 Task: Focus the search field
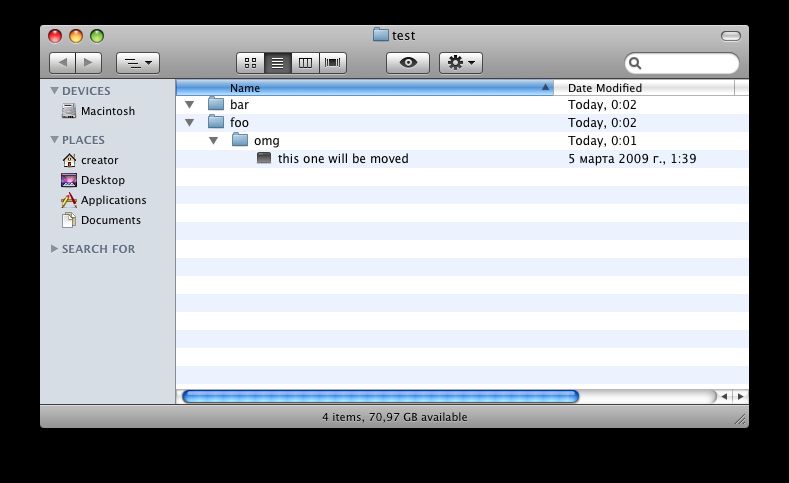click(682, 63)
